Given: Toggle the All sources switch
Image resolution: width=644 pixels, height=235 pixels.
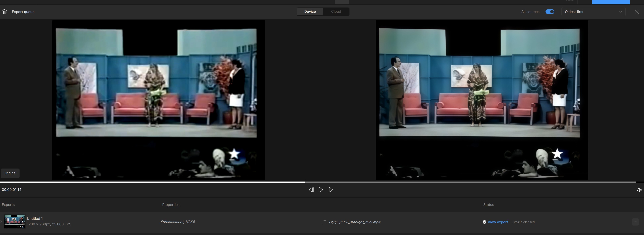Looking at the screenshot, I should (550, 12).
